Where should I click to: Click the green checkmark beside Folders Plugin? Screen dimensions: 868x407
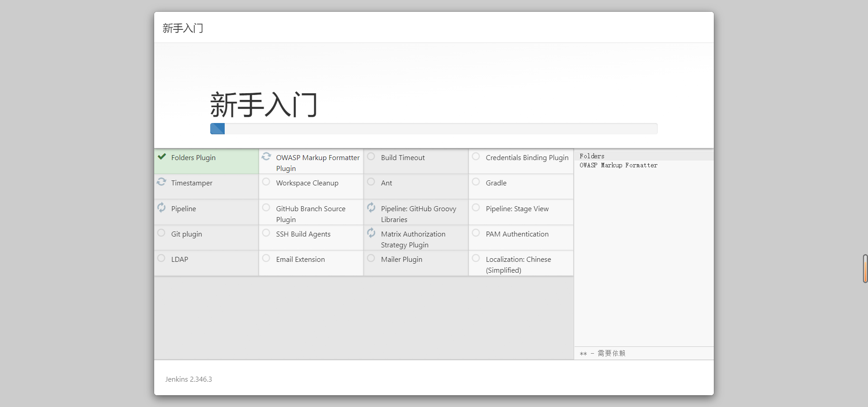162,156
